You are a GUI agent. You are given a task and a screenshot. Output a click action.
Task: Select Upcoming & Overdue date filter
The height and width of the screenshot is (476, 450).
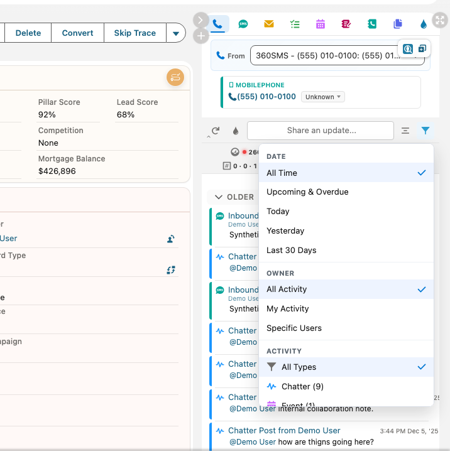point(346,192)
